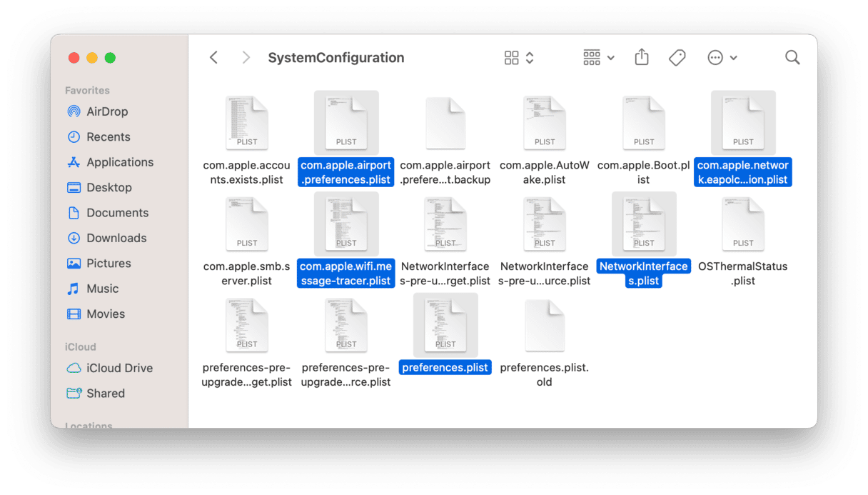The image size is (868, 495).
Task: Click the Favorites sidebar section header
Action: (x=87, y=91)
